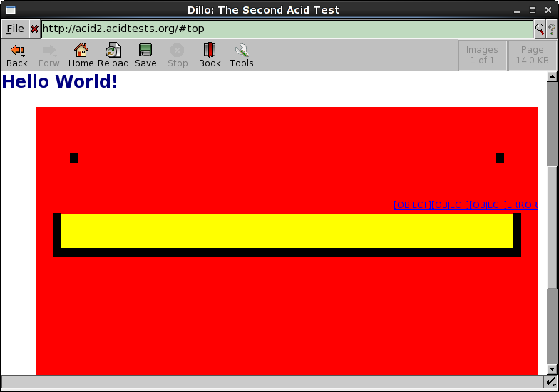Click the URL address field
Viewport: 559px width, 392px height.
point(285,29)
